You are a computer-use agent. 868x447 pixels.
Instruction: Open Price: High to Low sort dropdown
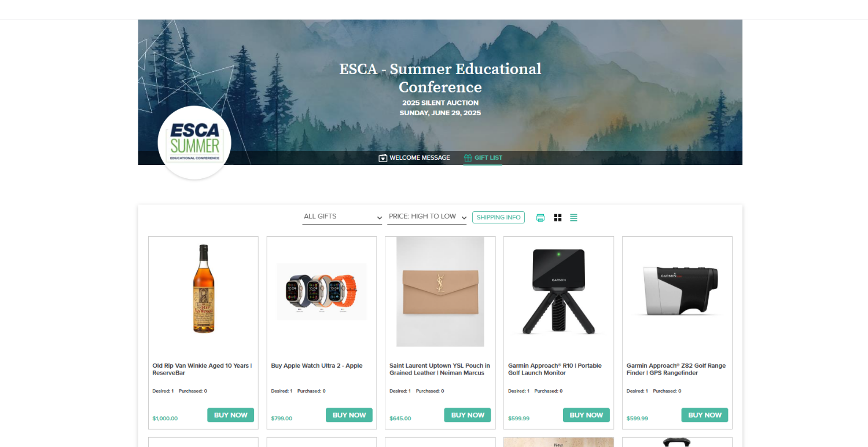tap(427, 217)
